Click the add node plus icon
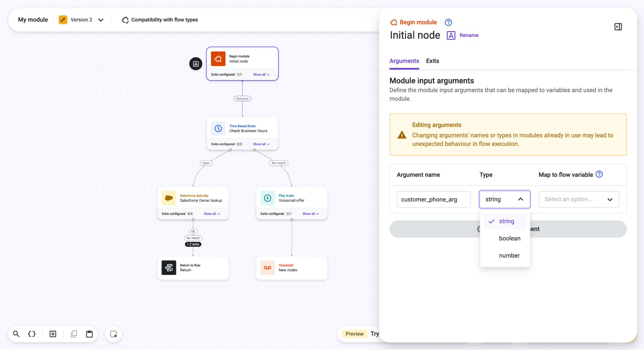Image resolution: width=644 pixels, height=350 pixels. pos(53,334)
